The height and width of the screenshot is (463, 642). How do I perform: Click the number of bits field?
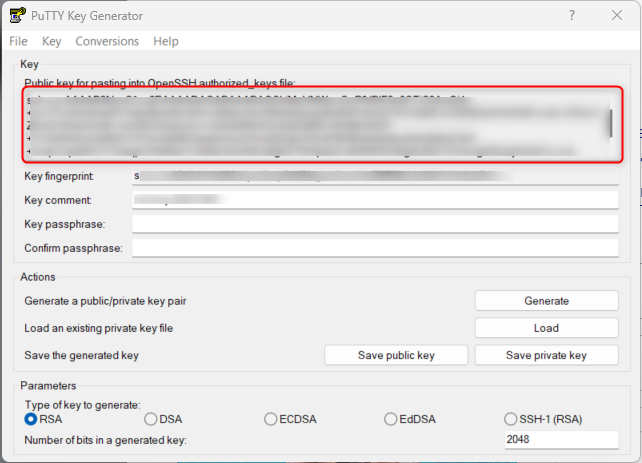[x=561, y=439]
